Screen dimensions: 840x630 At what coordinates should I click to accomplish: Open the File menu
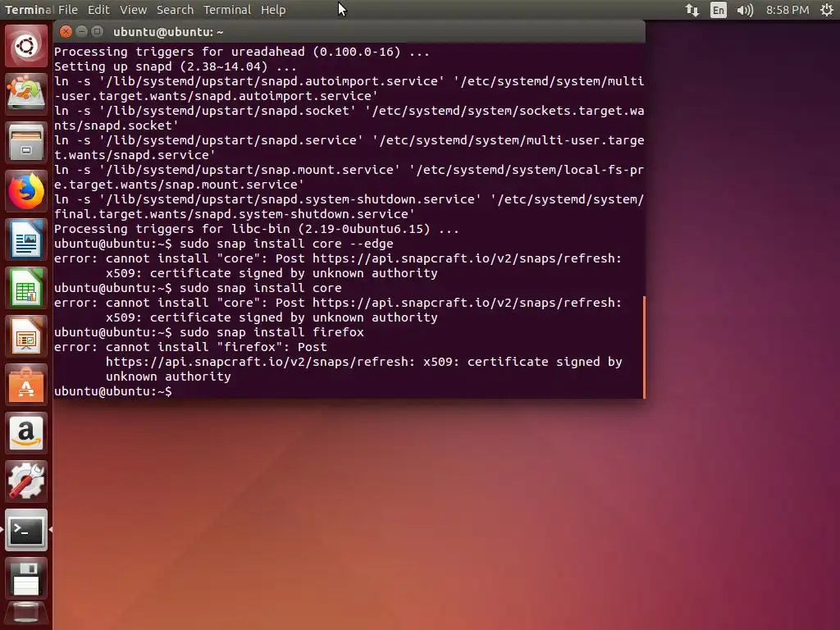click(x=68, y=10)
